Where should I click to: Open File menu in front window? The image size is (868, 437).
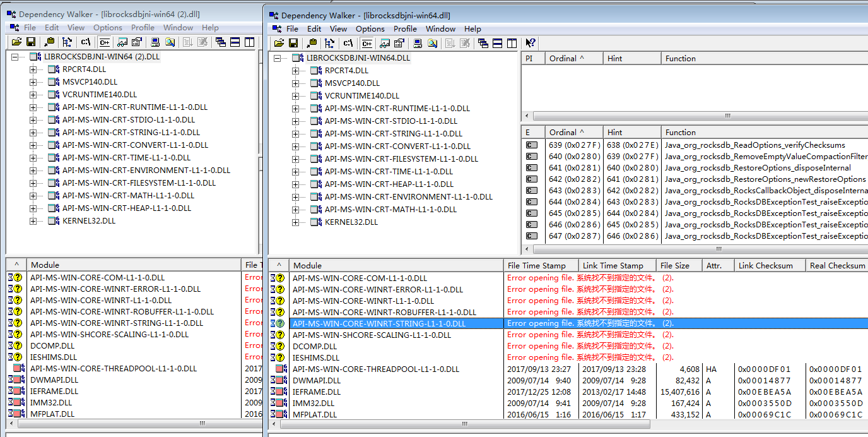coord(292,28)
